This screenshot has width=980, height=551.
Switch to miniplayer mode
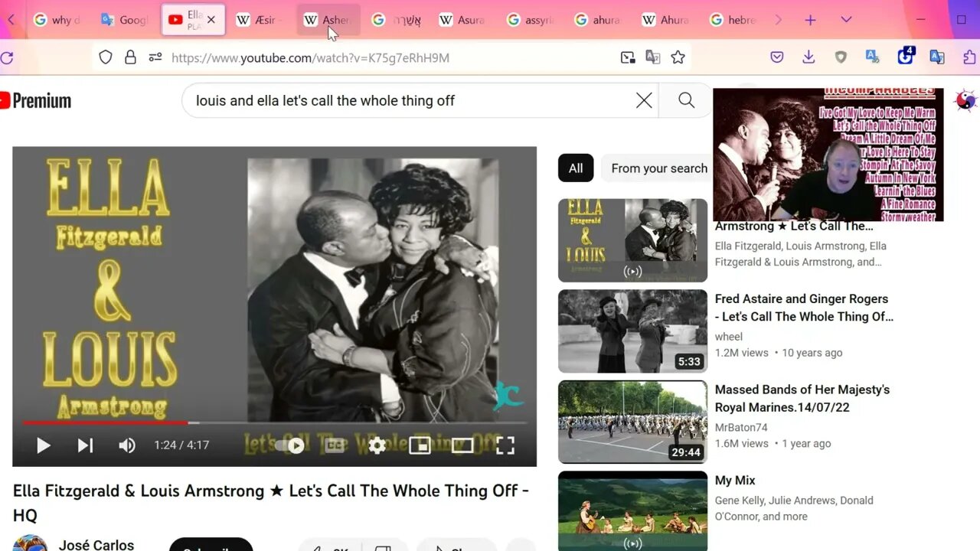pyautogui.click(x=420, y=445)
